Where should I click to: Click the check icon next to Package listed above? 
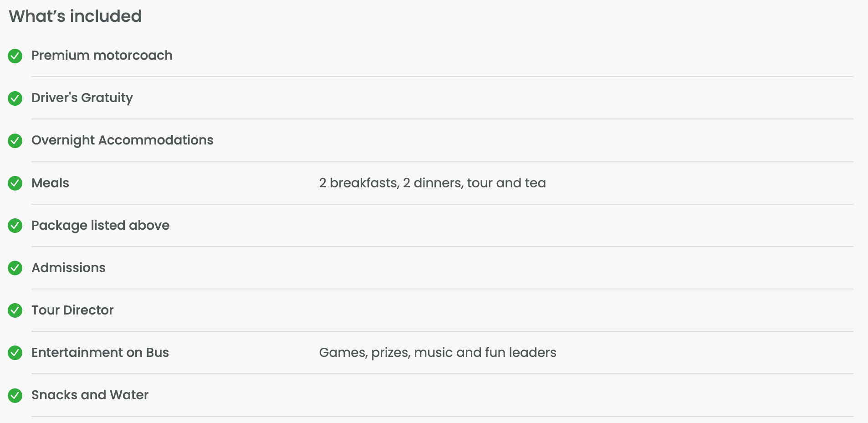click(15, 226)
